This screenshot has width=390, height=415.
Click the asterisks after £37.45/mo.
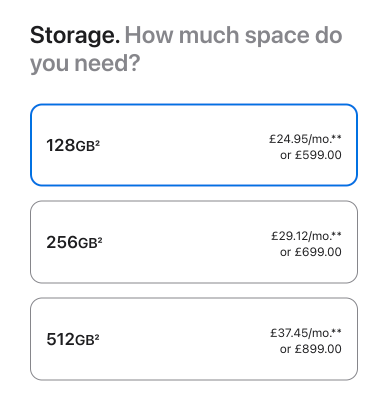point(337,331)
